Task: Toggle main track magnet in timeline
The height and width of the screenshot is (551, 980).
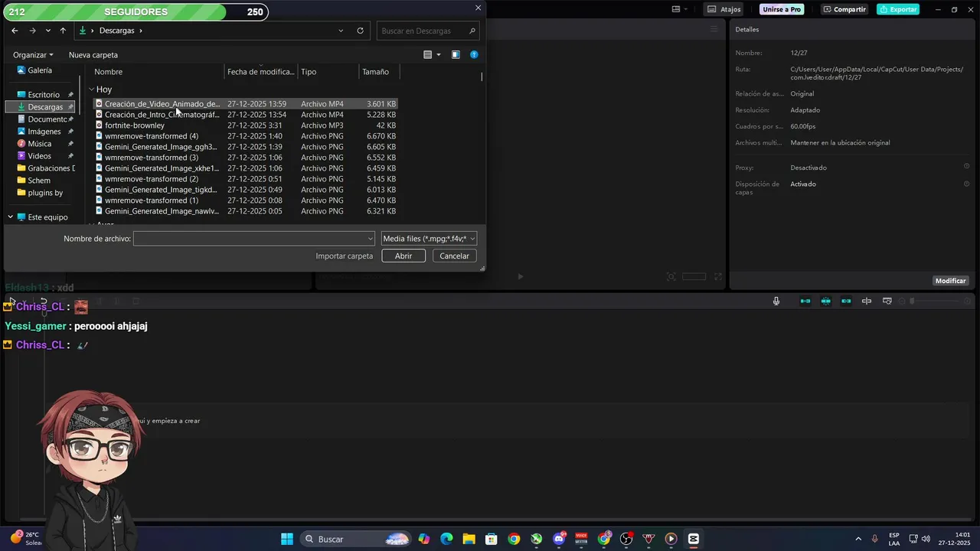Action: coord(805,302)
